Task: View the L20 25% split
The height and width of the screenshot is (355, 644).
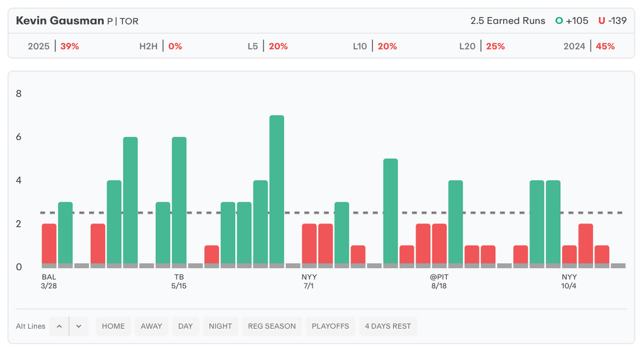Action: pyautogui.click(x=482, y=46)
